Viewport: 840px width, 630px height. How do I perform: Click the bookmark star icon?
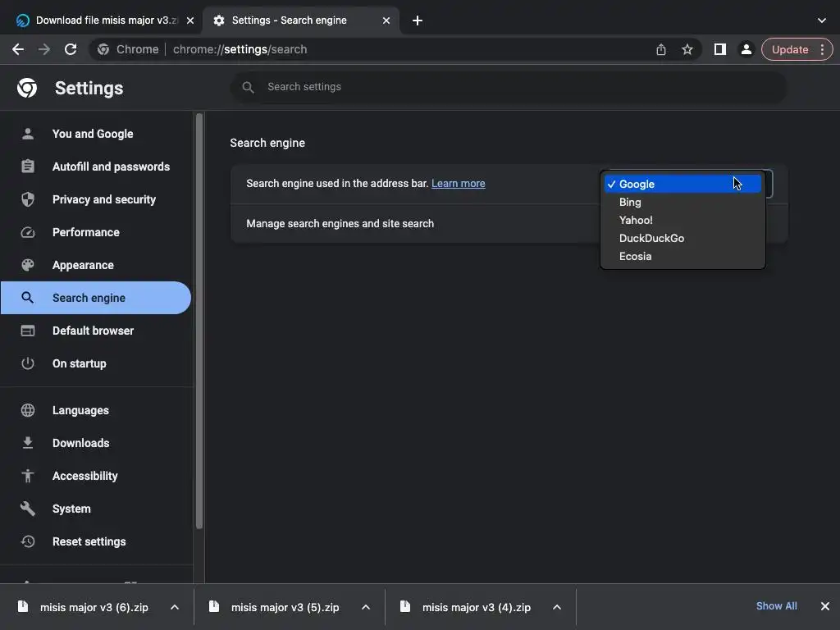[687, 49]
